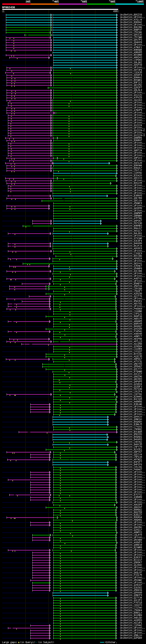
Task: Select hit label UniRef100_A9SFV9
Action: pos(131,65)
